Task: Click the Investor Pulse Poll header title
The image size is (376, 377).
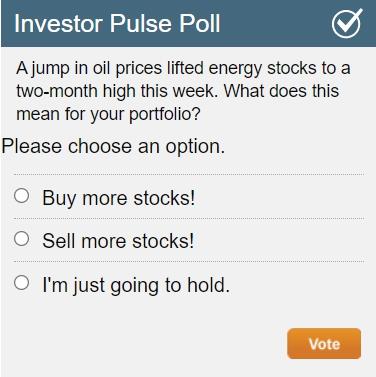Action: 117,23
